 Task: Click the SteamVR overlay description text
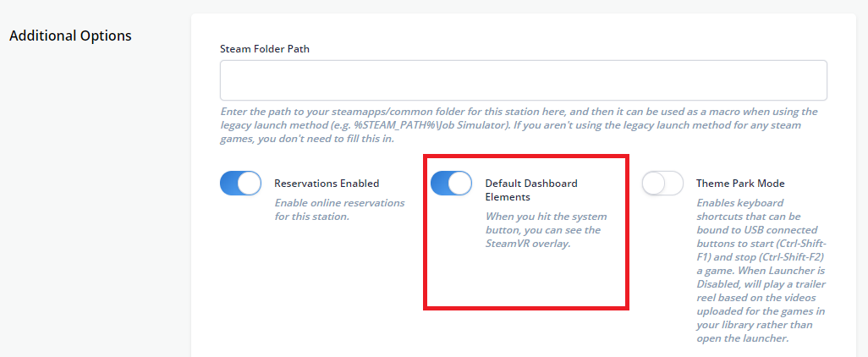point(528,243)
